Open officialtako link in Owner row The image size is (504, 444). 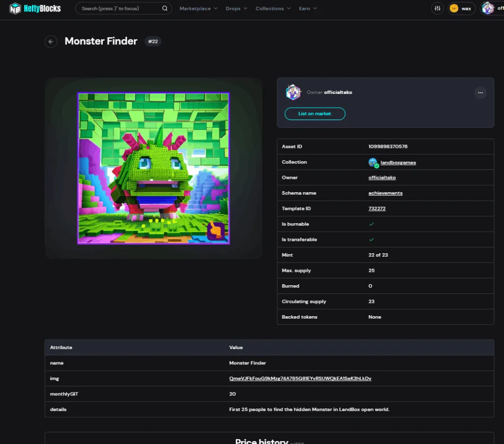(x=382, y=178)
